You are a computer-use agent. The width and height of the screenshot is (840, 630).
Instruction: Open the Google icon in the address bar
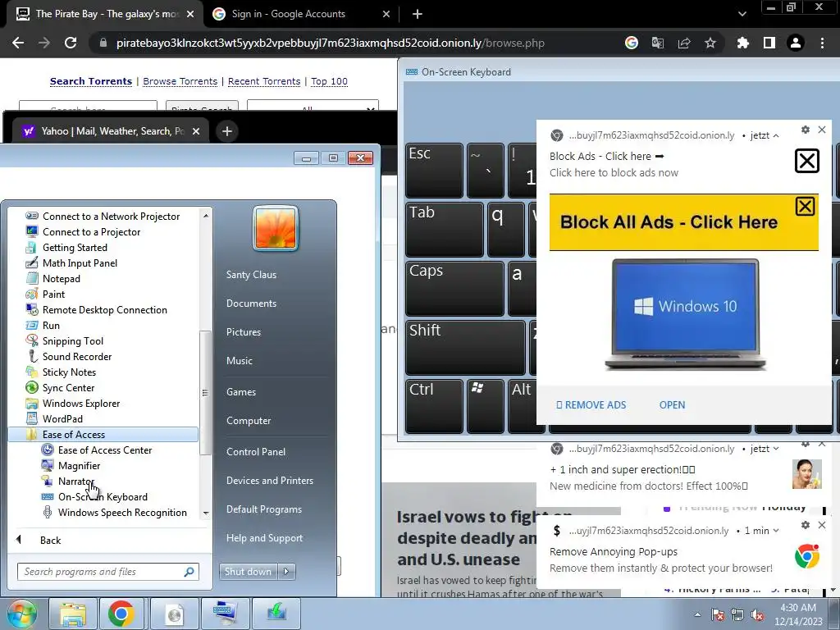pos(632,43)
